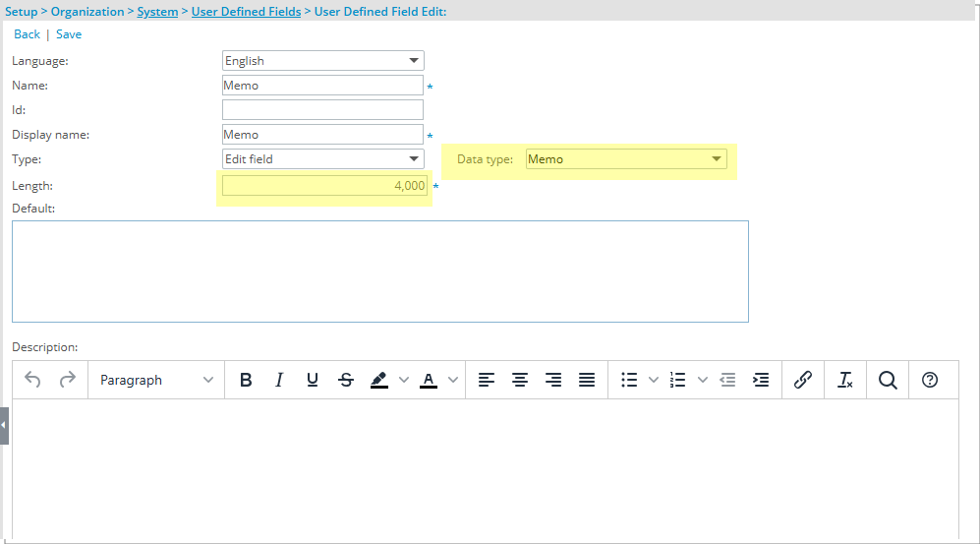Apply strikethrough formatting
980x544 pixels.
tap(345, 380)
